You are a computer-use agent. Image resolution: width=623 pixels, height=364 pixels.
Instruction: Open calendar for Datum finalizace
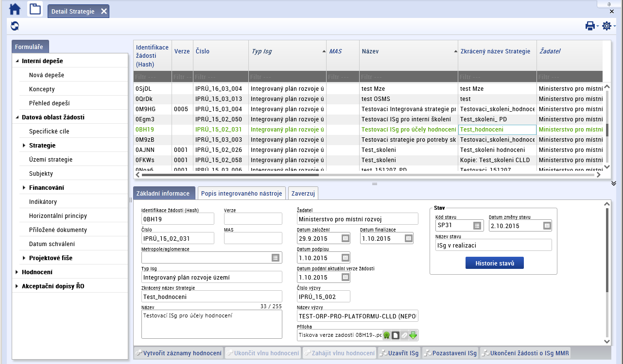pyautogui.click(x=408, y=238)
